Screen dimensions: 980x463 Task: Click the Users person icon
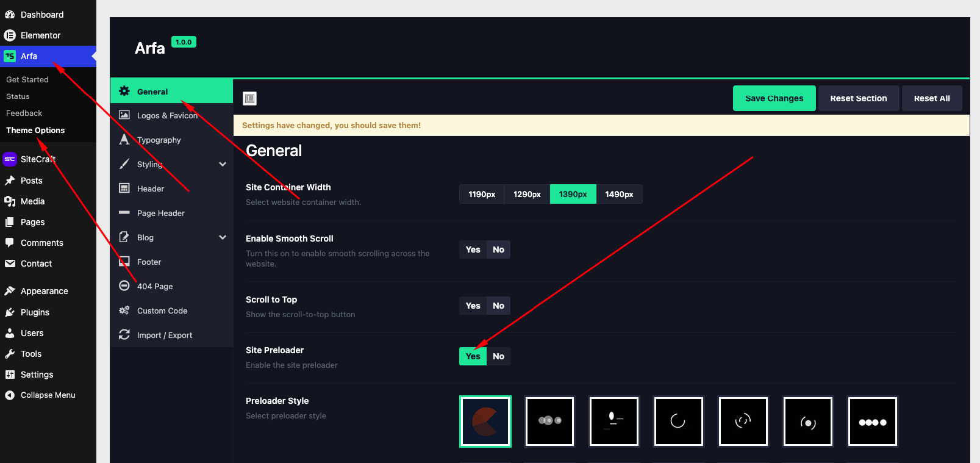point(10,333)
